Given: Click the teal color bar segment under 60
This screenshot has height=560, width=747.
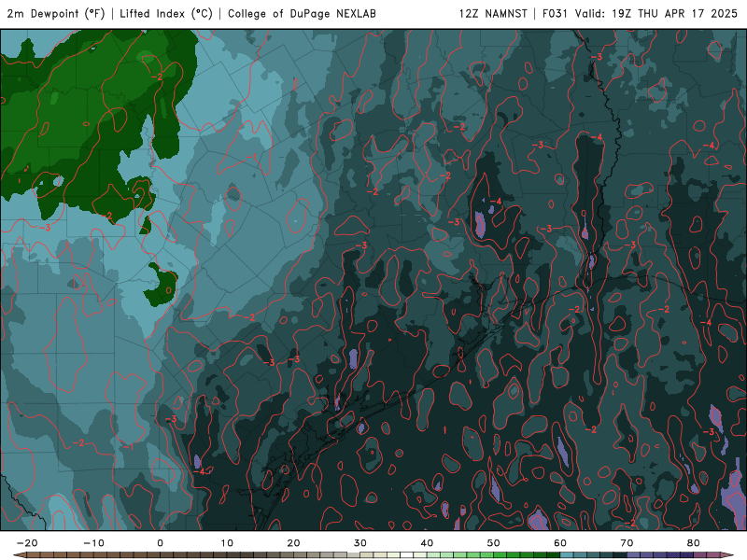Looking at the screenshot, I should point(567,555).
